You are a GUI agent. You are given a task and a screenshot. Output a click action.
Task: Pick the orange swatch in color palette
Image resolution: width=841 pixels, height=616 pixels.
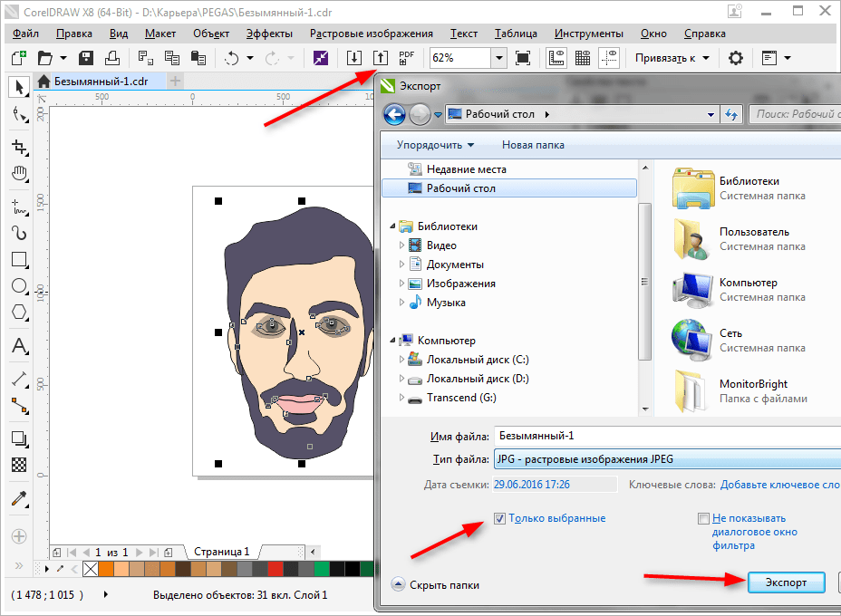[106, 569]
